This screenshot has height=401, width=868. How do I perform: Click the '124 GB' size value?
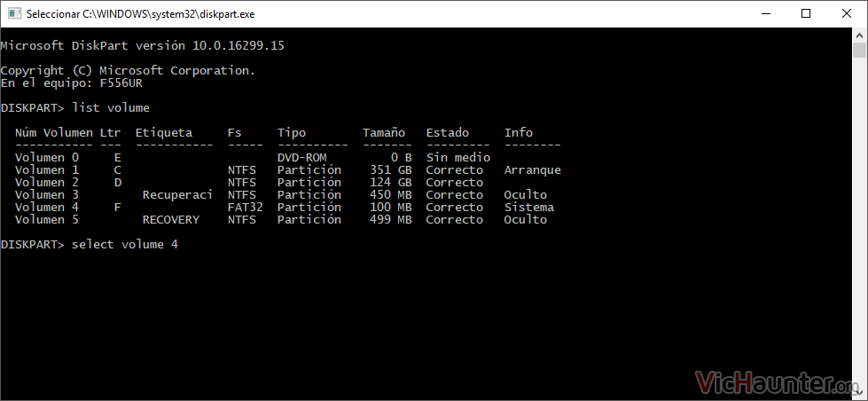(390, 182)
